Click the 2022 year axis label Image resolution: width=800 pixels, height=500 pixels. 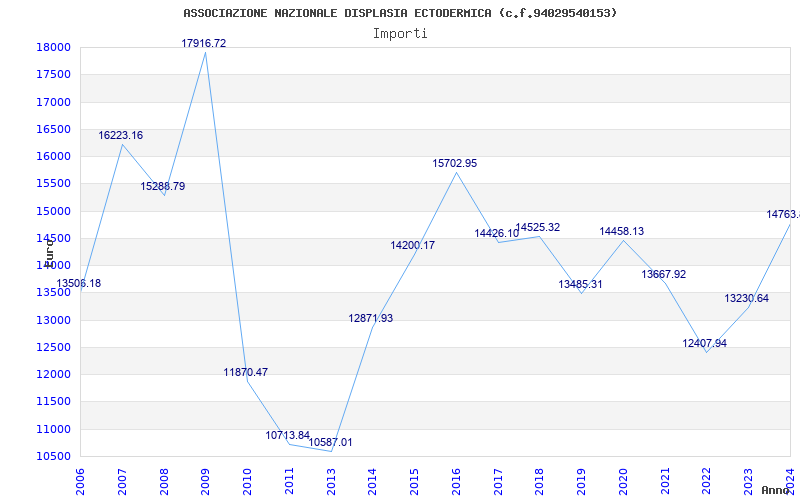pyautogui.click(x=707, y=482)
